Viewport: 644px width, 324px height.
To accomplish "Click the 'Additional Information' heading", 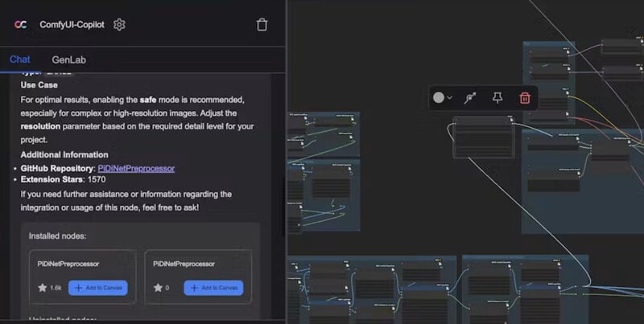I will [x=64, y=154].
